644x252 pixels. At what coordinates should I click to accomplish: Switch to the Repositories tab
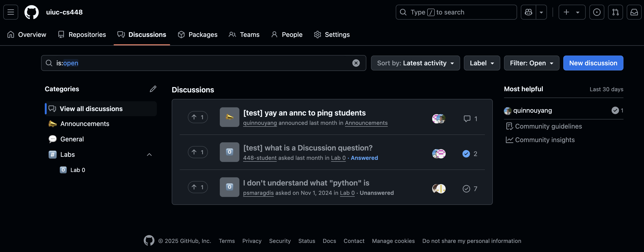(82, 35)
